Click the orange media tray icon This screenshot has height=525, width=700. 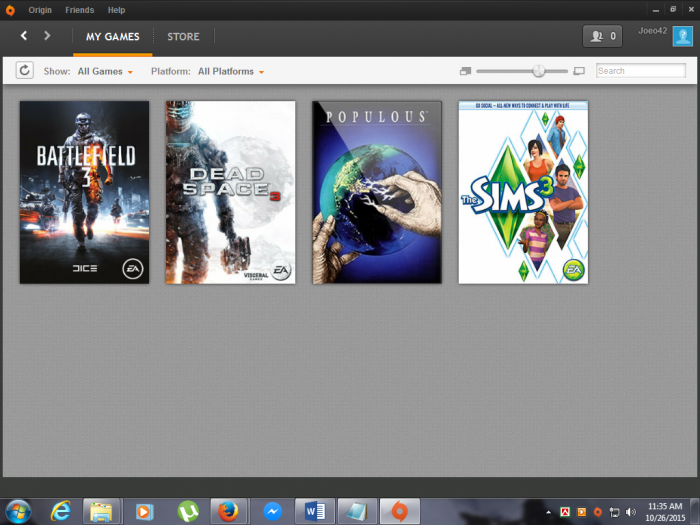coord(582,512)
